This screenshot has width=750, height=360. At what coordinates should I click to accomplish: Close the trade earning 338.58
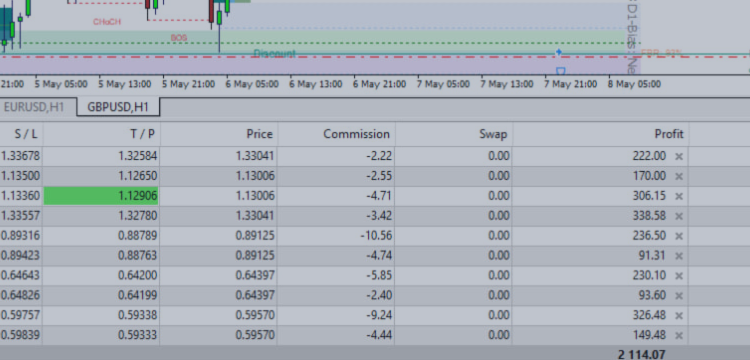coord(679,216)
